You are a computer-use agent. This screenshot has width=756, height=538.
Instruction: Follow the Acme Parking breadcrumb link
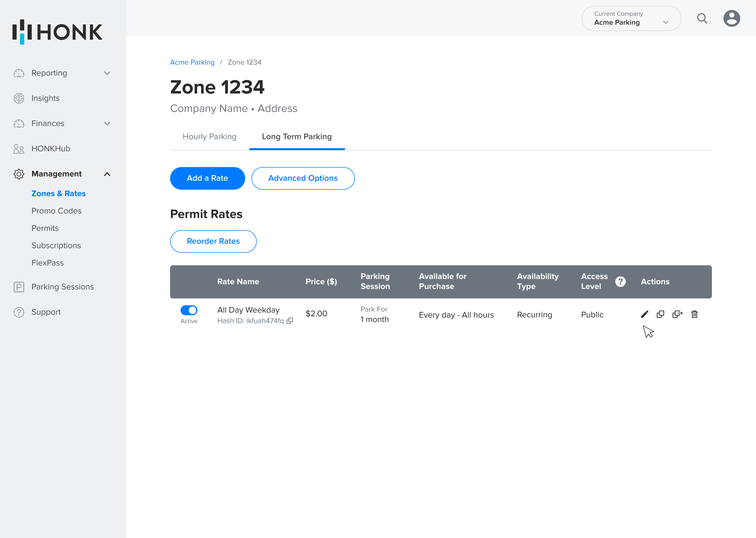pyautogui.click(x=192, y=62)
